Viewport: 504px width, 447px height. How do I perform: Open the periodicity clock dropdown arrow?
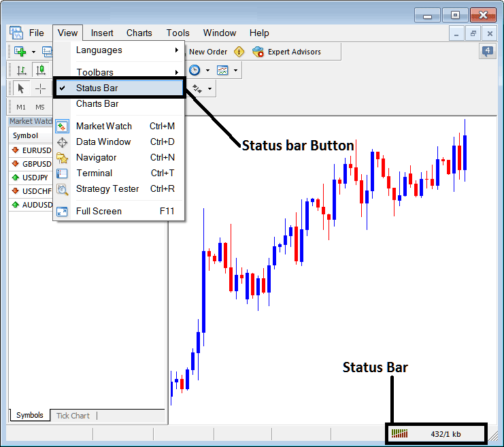pos(206,70)
